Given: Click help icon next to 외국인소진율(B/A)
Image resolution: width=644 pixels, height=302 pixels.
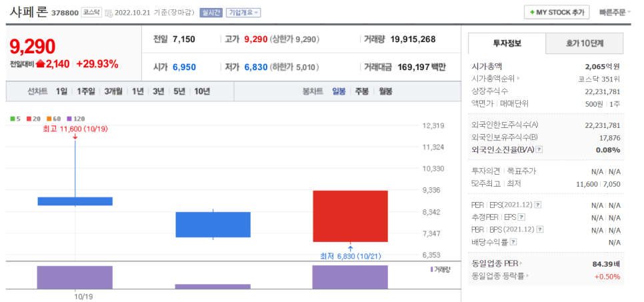Looking at the screenshot, I should (539, 149).
